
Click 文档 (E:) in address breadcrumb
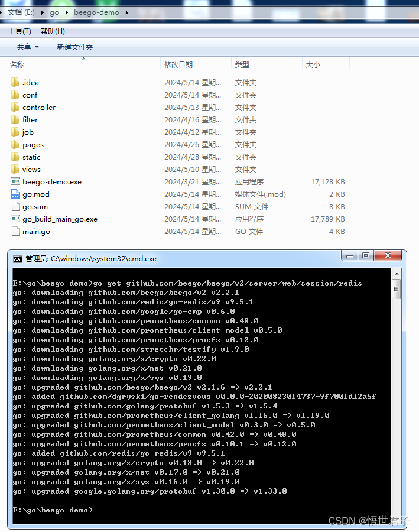click(21, 12)
